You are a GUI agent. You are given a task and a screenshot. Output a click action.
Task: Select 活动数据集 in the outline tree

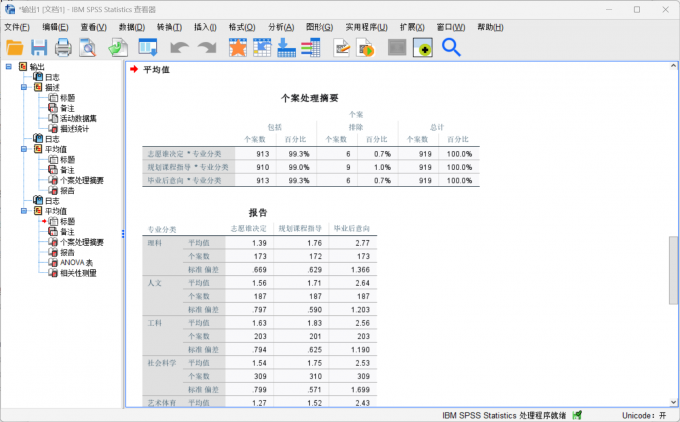click(80, 118)
